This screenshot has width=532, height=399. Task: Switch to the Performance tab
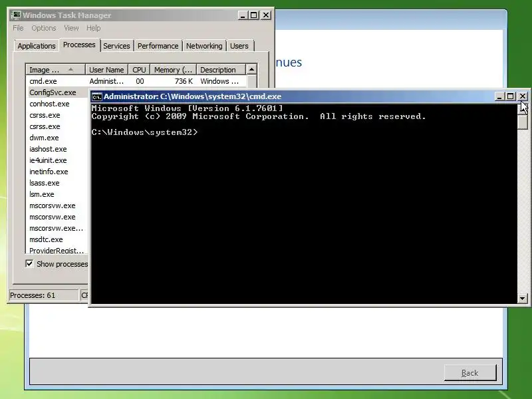point(158,46)
